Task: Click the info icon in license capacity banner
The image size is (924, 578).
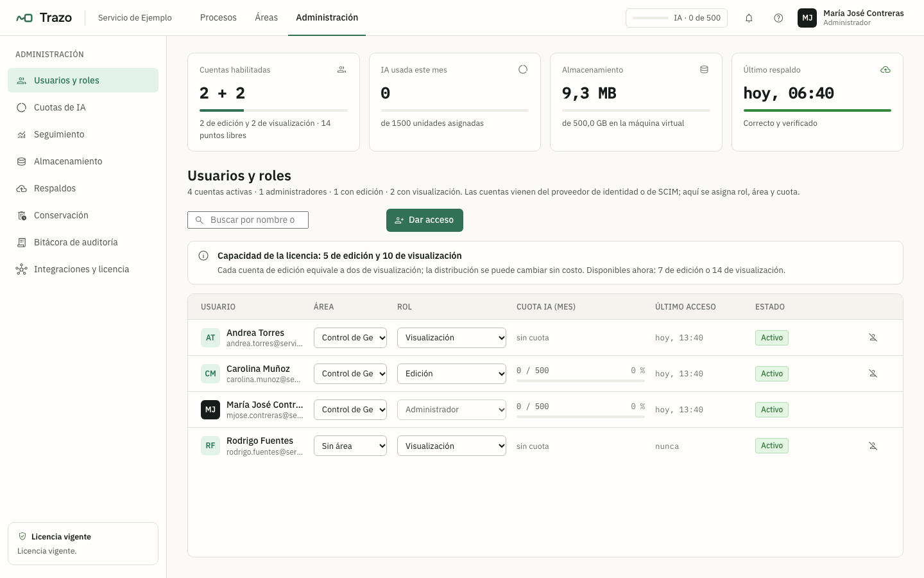Action: 203,256
